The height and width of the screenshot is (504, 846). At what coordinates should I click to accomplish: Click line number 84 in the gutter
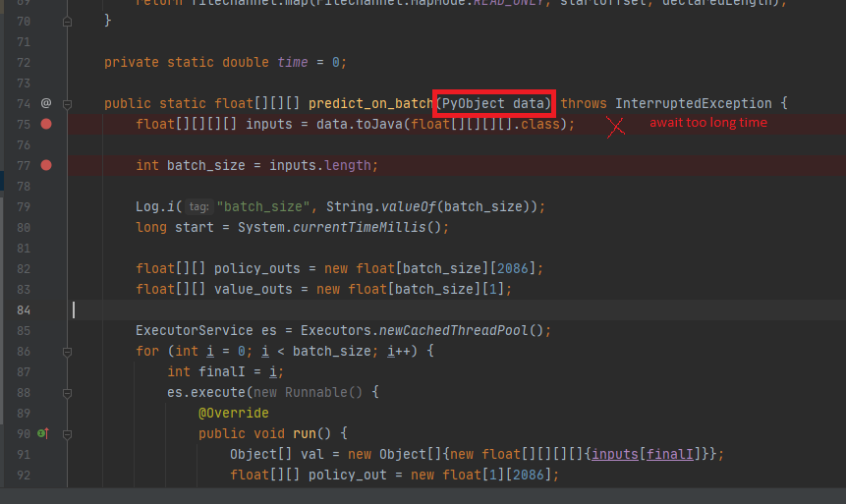pyautogui.click(x=24, y=310)
